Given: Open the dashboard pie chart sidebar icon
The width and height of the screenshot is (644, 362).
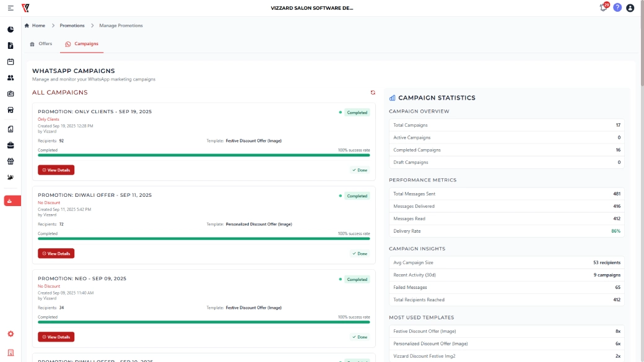Looking at the screenshot, I should pyautogui.click(x=11, y=30).
